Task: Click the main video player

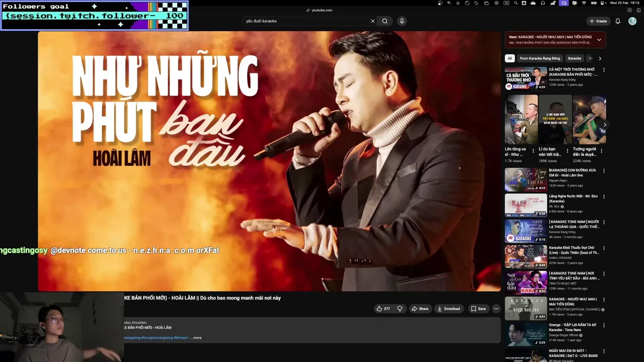Action: tap(270, 161)
